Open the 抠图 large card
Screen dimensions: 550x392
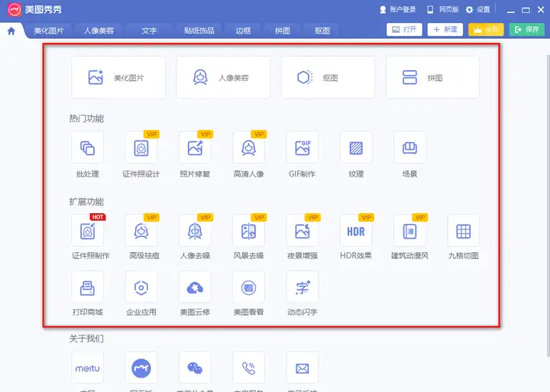328,77
